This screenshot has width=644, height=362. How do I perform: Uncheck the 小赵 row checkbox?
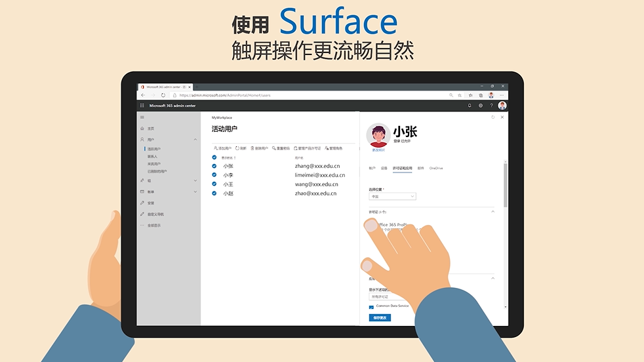point(214,193)
